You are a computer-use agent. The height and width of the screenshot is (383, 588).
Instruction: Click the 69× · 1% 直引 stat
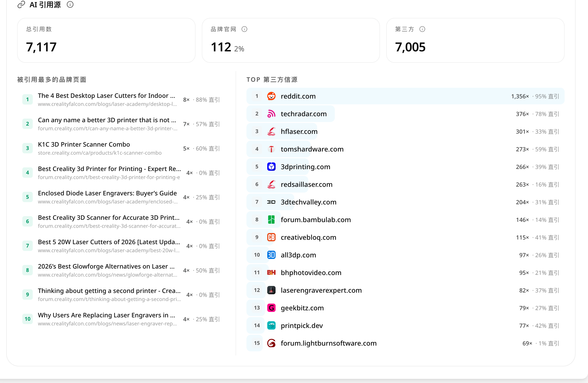[541, 344]
